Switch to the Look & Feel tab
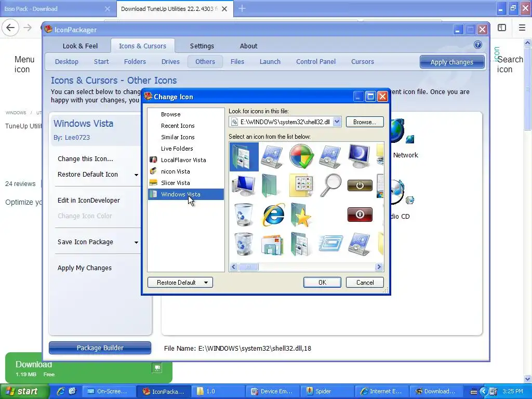 (x=80, y=46)
